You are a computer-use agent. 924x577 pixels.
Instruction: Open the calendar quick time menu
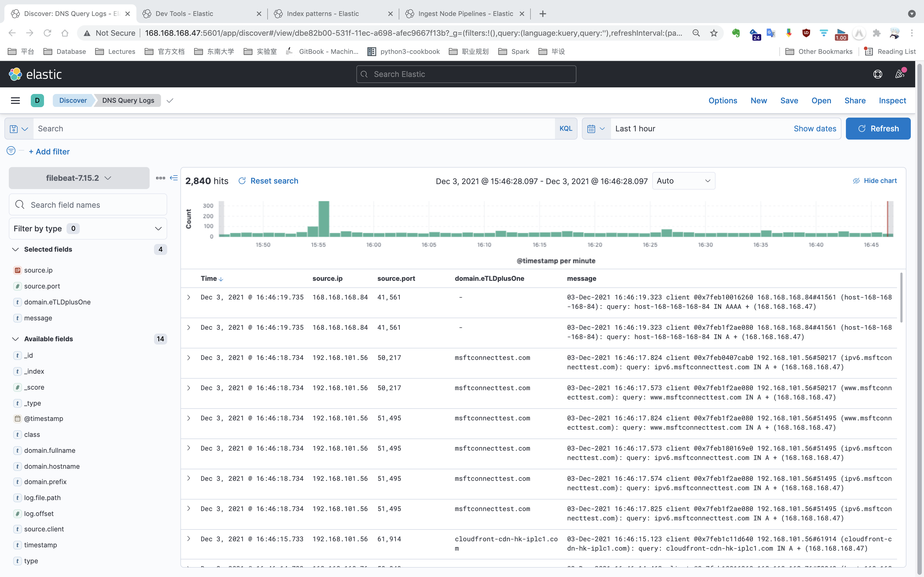point(596,129)
